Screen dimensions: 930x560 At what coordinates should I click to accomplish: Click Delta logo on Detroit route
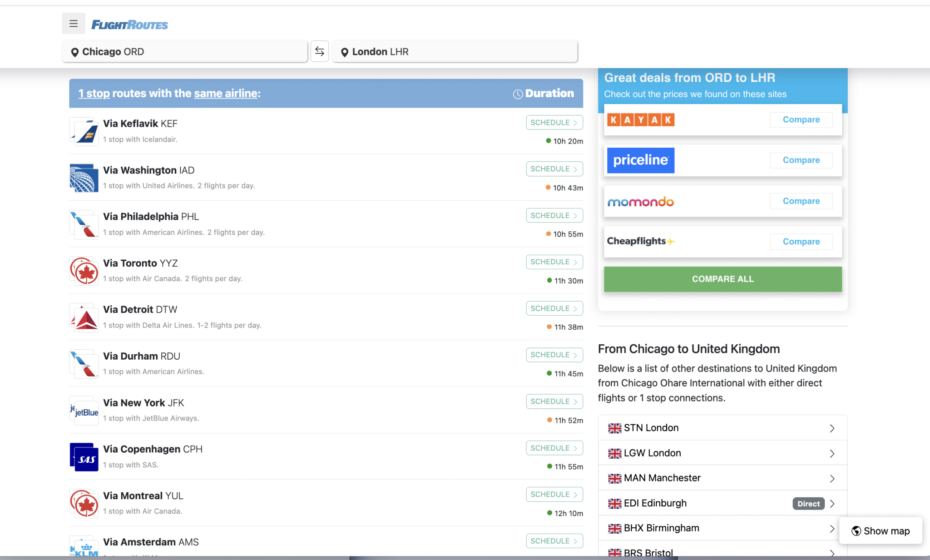tap(84, 317)
